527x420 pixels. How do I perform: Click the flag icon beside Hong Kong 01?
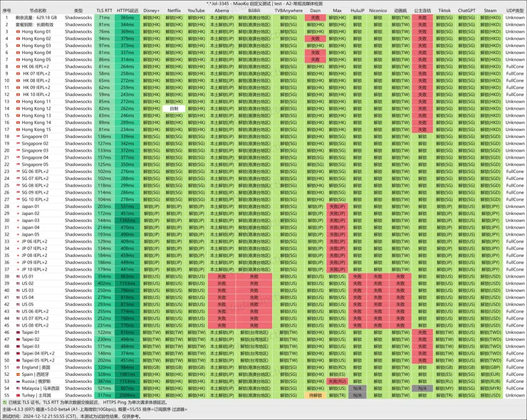coord(18,31)
